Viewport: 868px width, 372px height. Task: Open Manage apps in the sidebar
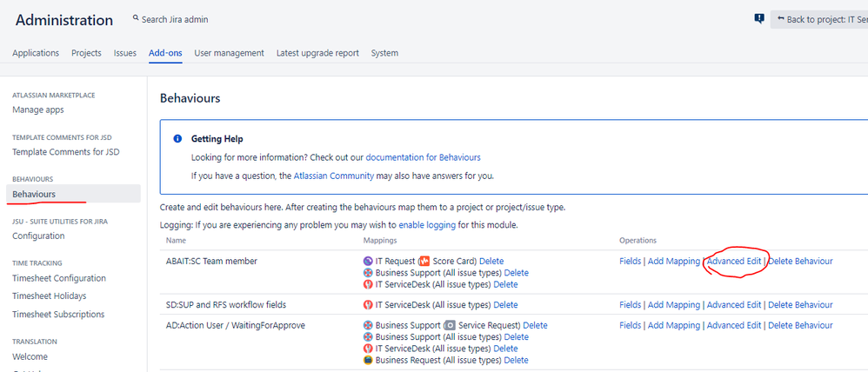click(38, 110)
